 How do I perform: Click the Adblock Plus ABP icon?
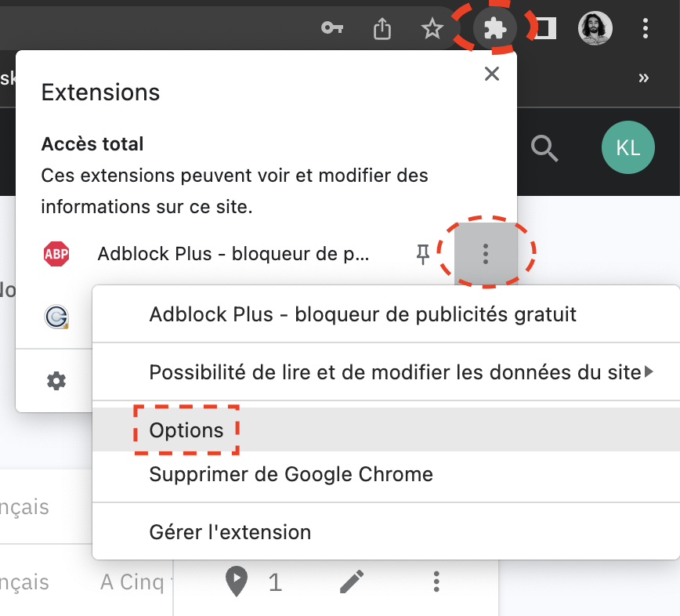[56, 253]
